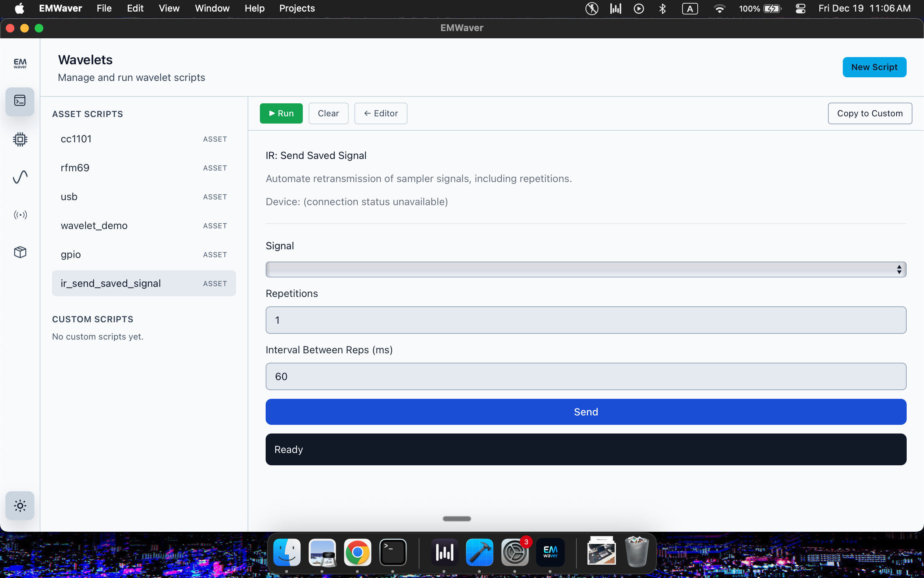Click the Interval Between Reps field
The image size is (924, 578).
(586, 376)
